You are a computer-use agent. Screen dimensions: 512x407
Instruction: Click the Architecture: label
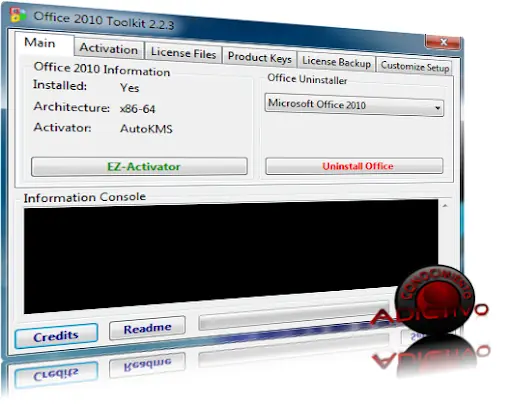pos(72,107)
